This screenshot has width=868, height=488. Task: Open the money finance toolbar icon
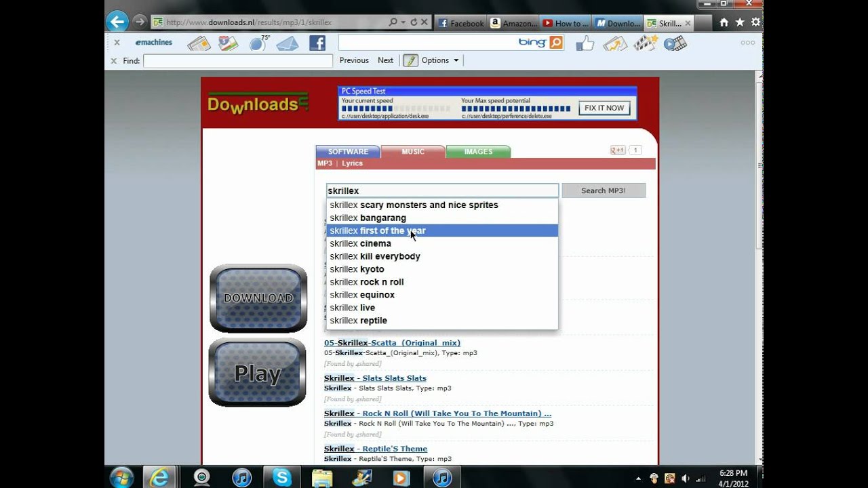[x=615, y=43]
